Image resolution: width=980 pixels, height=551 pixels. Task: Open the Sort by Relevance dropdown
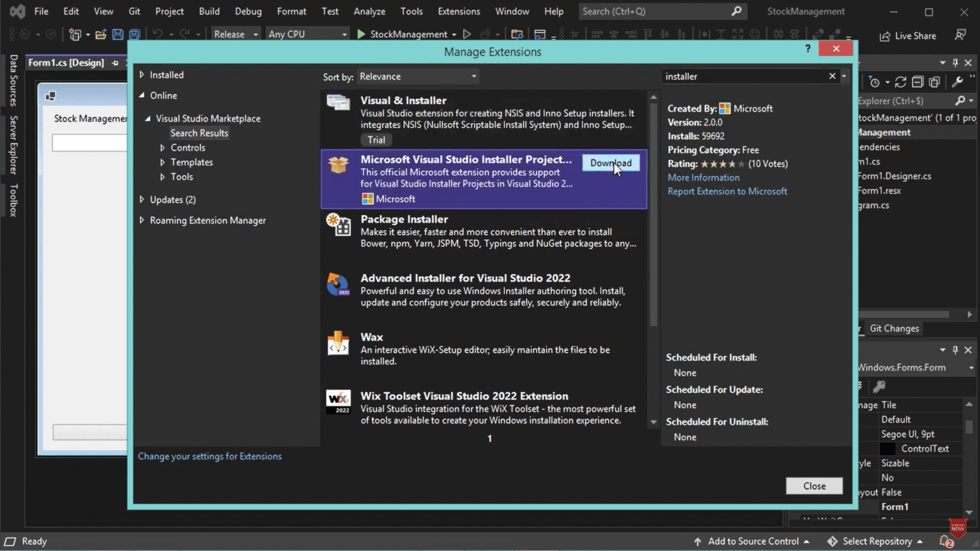pyautogui.click(x=417, y=76)
